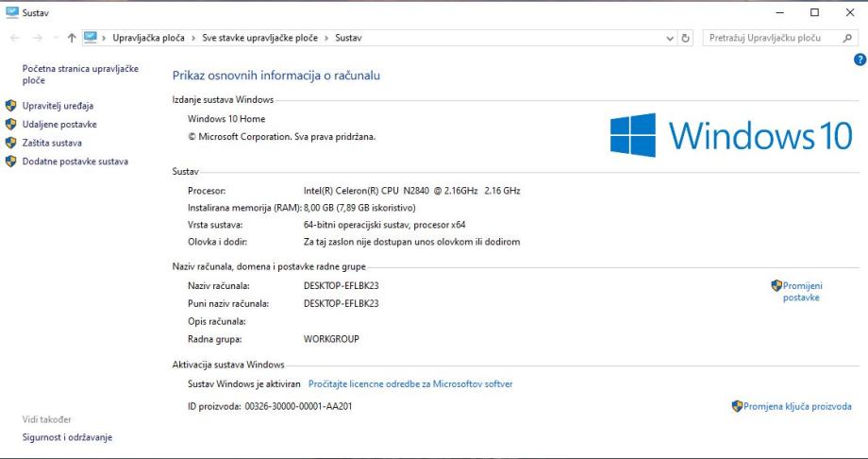Expand chevron before Upravljačka ploča breadcrumb
868x459 pixels.
click(x=104, y=38)
